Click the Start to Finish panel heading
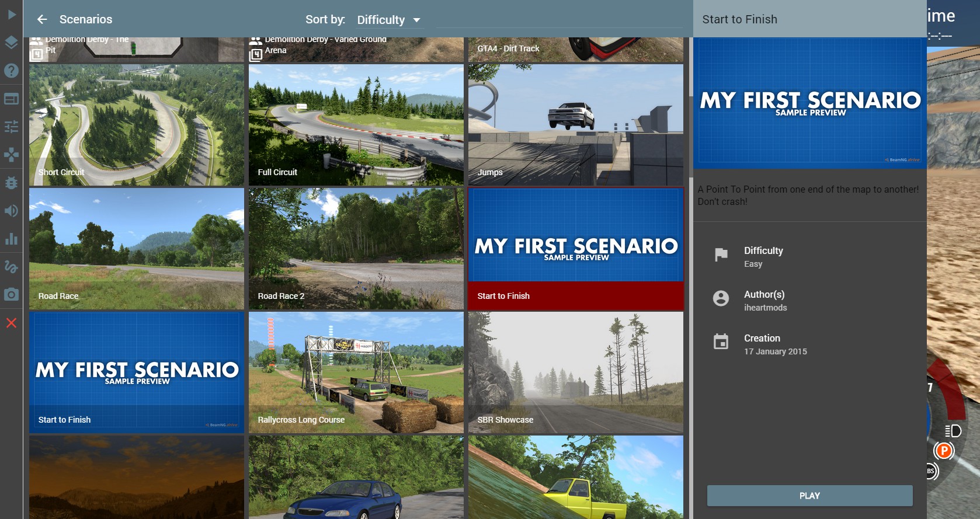 coord(739,19)
